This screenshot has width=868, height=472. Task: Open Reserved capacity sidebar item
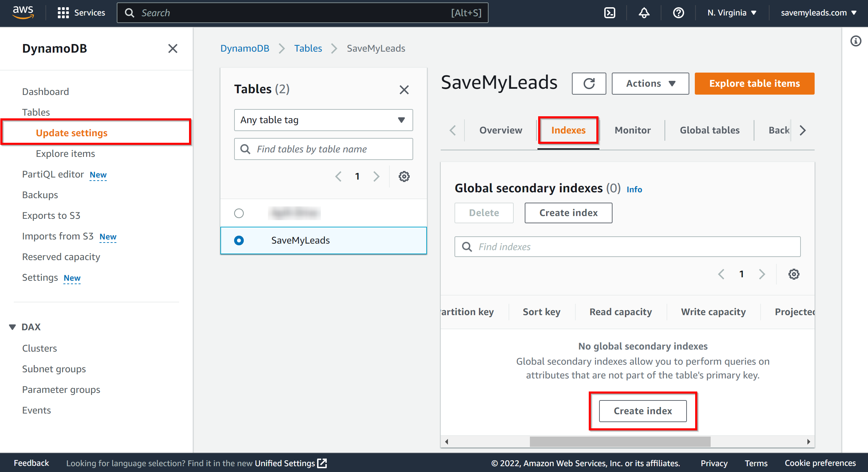pyautogui.click(x=61, y=257)
